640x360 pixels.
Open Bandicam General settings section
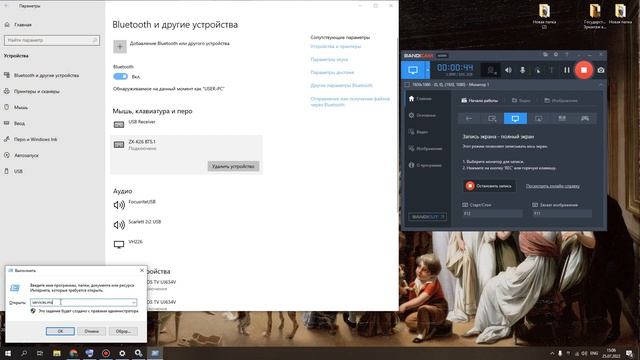tap(422, 116)
